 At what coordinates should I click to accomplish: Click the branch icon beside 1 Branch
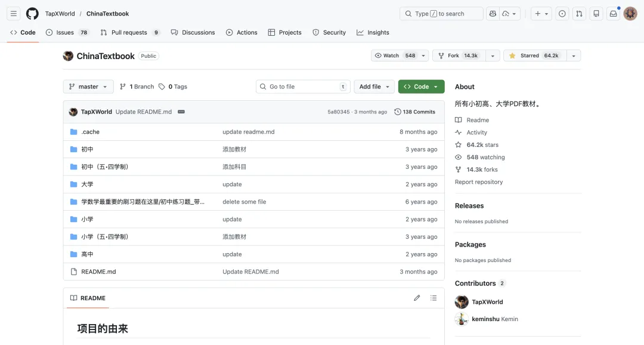pyautogui.click(x=123, y=87)
